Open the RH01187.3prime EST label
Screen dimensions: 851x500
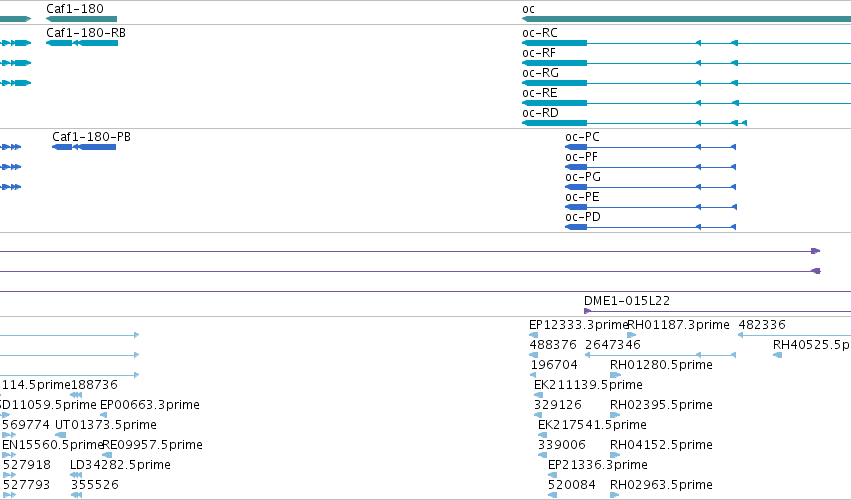678,325
